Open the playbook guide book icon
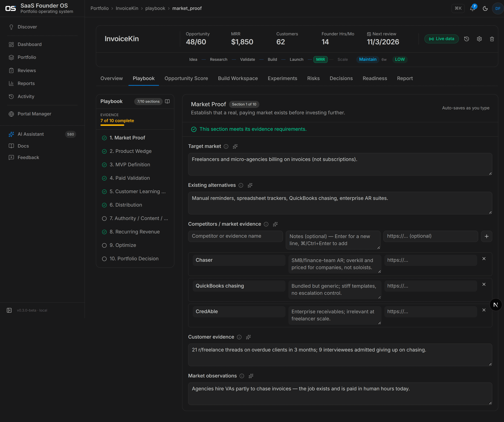Image resolution: width=504 pixels, height=422 pixels. click(x=167, y=101)
